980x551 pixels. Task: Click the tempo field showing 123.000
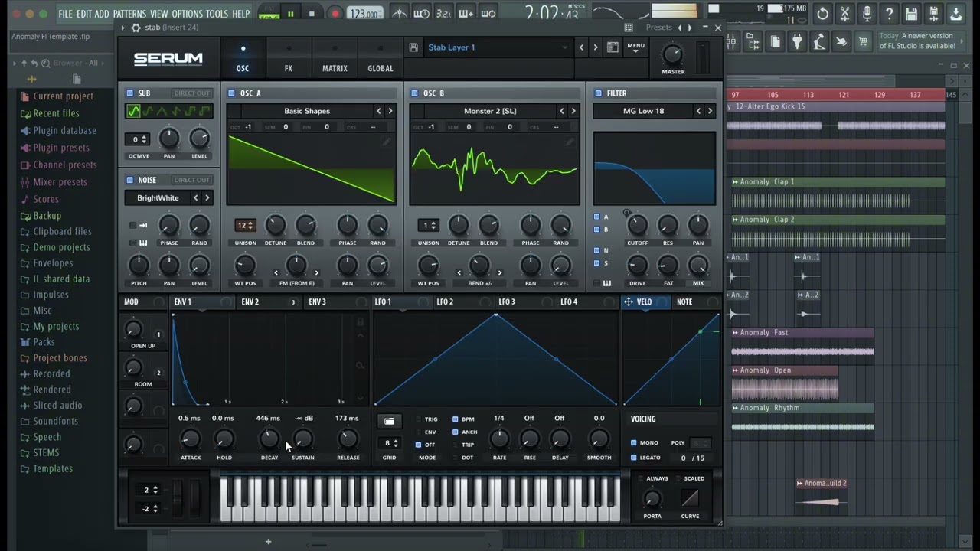(364, 14)
